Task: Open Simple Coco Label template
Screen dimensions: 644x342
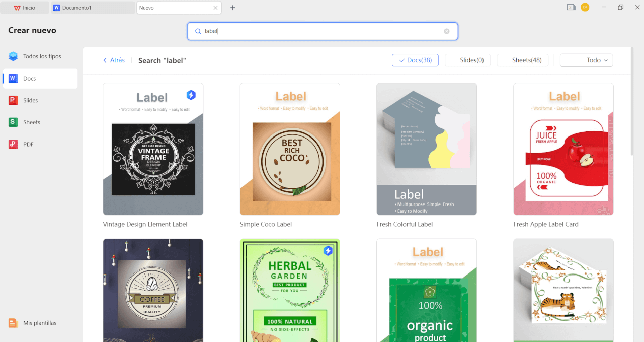Action: 290,149
